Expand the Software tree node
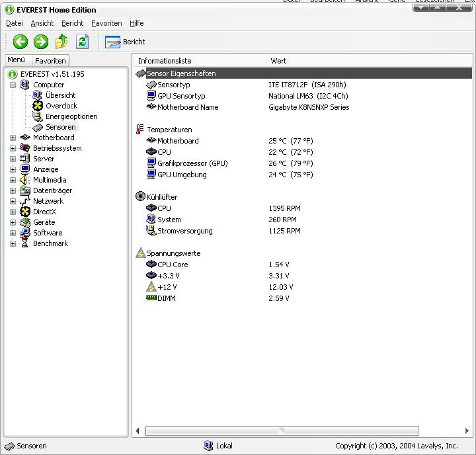This screenshot has height=455, width=476. [x=13, y=233]
